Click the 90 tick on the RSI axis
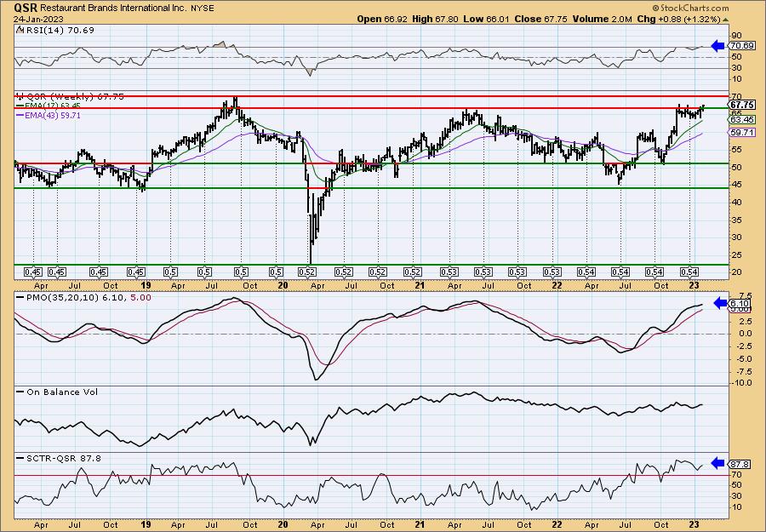This screenshot has width=766, height=532. point(736,36)
